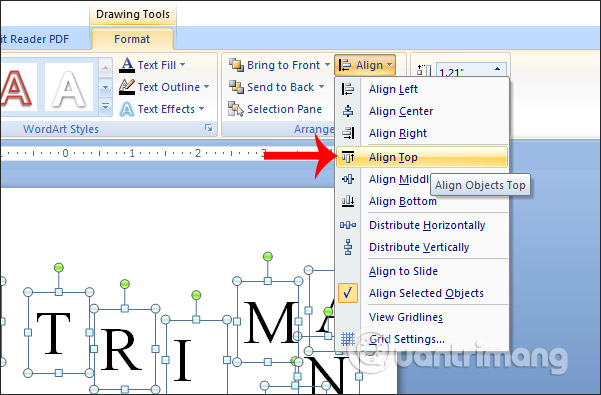The image size is (601, 395).
Task: Open the Text Outline dropdown arrow
Action: pyautogui.click(x=206, y=87)
